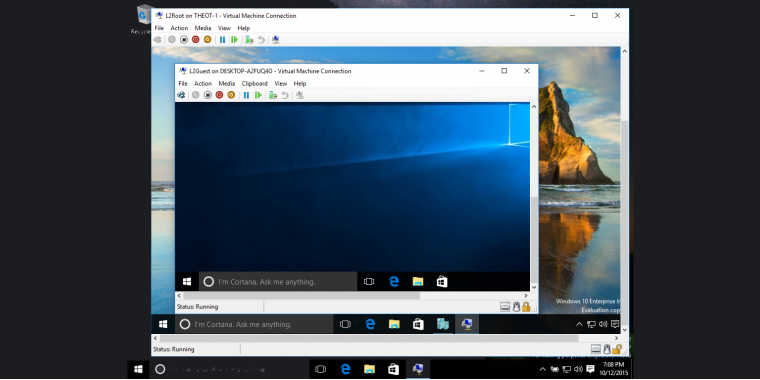The height and width of the screenshot is (380, 760).
Task: Open Action menu in L2Guest window
Action: tap(203, 83)
